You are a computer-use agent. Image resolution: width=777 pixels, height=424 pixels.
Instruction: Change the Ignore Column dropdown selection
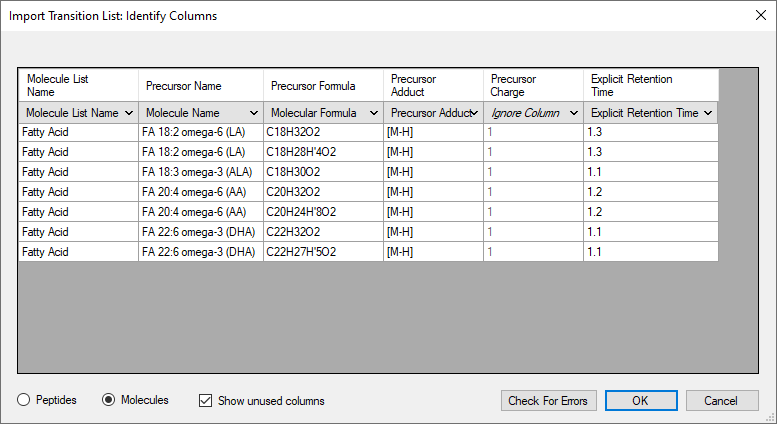[534, 113]
